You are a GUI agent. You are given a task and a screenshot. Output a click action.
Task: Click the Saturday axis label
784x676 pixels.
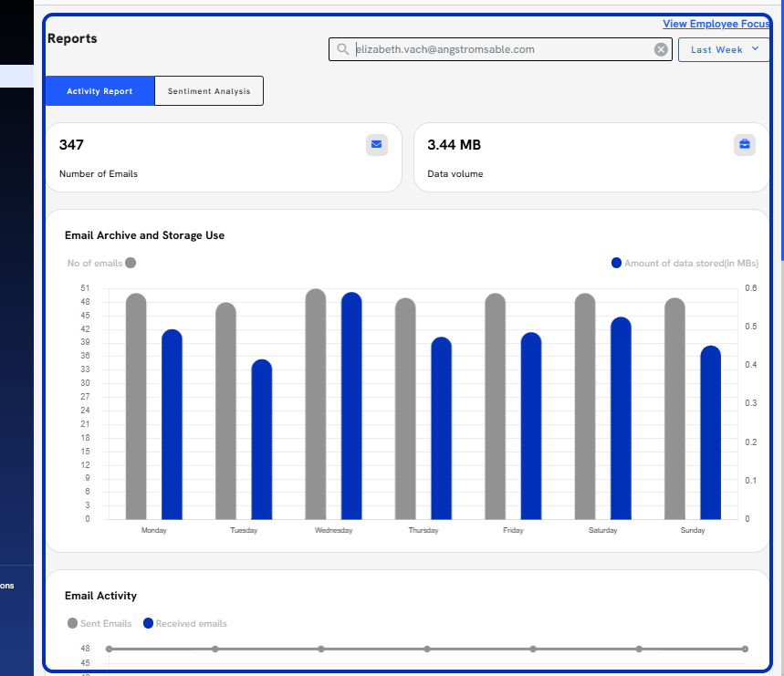tap(603, 530)
